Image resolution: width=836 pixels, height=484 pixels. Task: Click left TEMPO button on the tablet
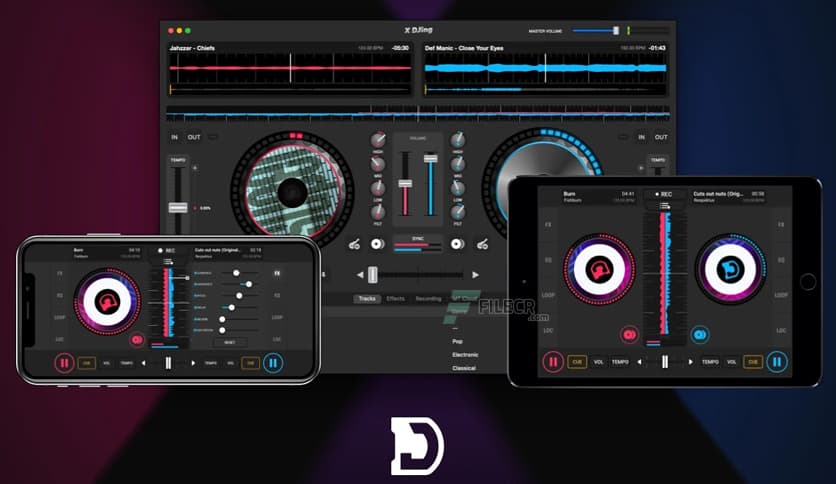[620, 362]
